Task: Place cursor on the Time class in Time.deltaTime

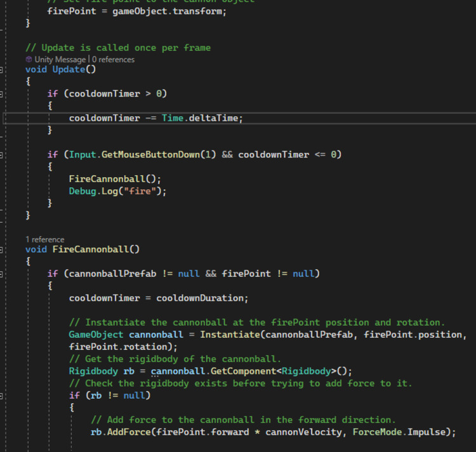Action: pyautogui.click(x=173, y=118)
